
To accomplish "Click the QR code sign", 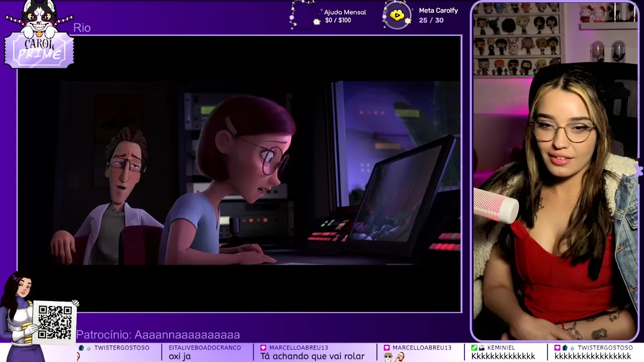I will coord(55,323).
